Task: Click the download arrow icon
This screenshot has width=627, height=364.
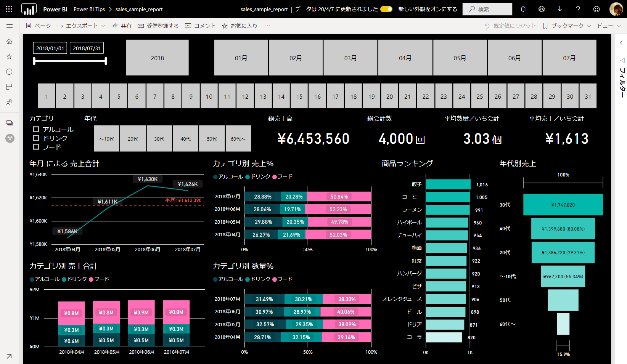Action: (559, 9)
